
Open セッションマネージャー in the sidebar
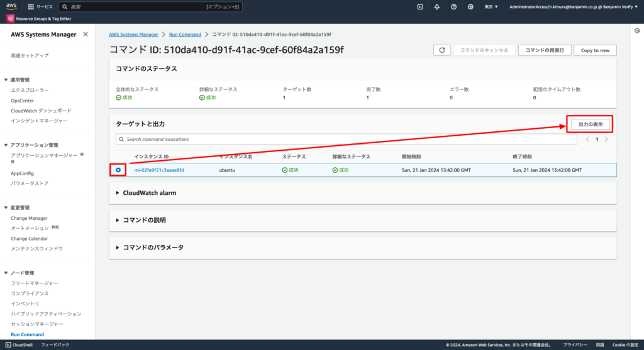(37, 324)
